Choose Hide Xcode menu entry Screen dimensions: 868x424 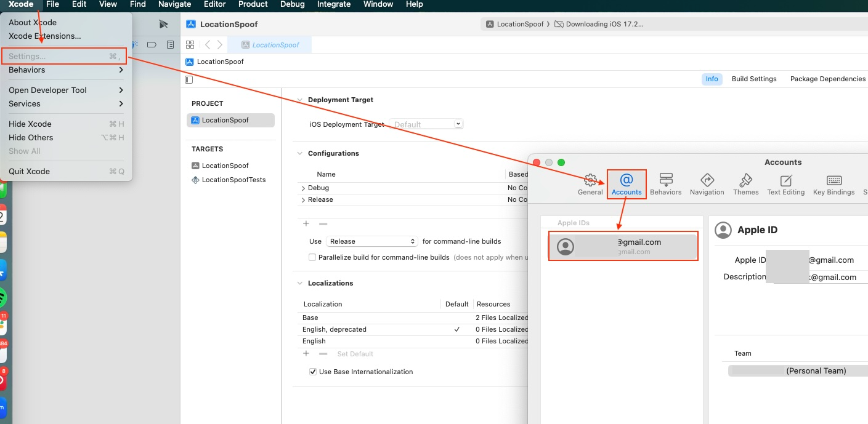[x=67, y=124]
